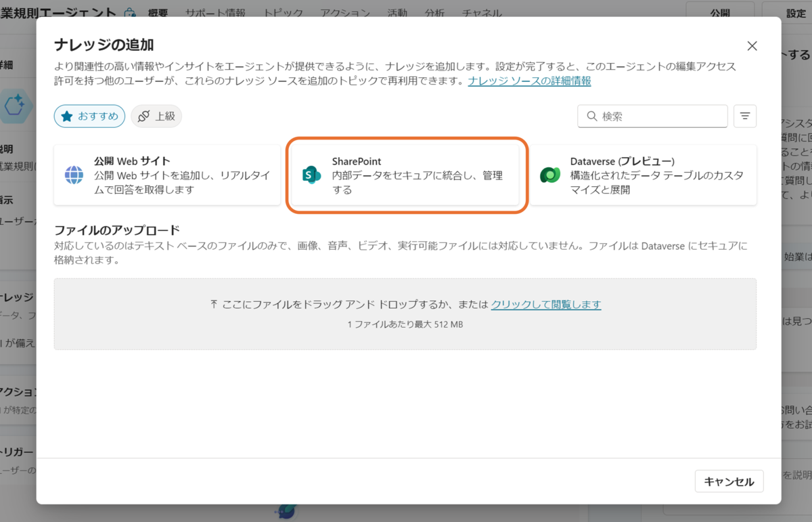
Task: Click the file drag and drop area
Action: click(x=405, y=313)
